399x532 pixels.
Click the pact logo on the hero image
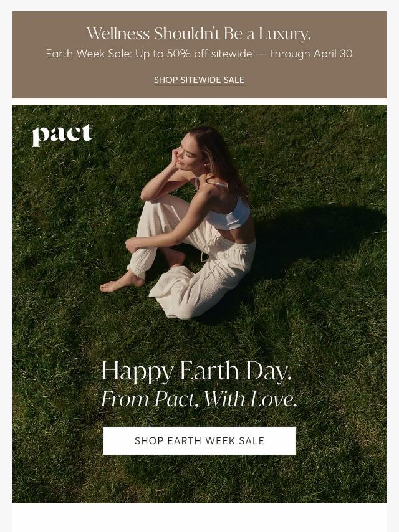(62, 135)
